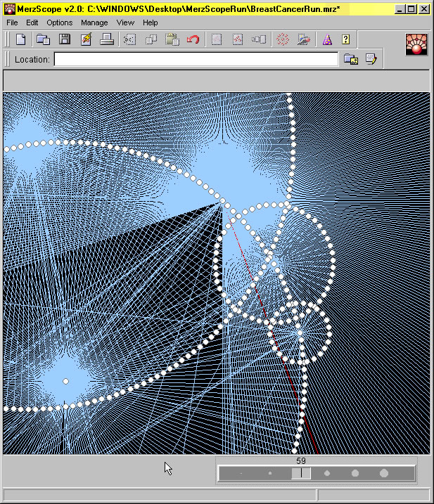Click the notepad icon right of Location bar
Screen dimensions: 434x504
point(371,60)
